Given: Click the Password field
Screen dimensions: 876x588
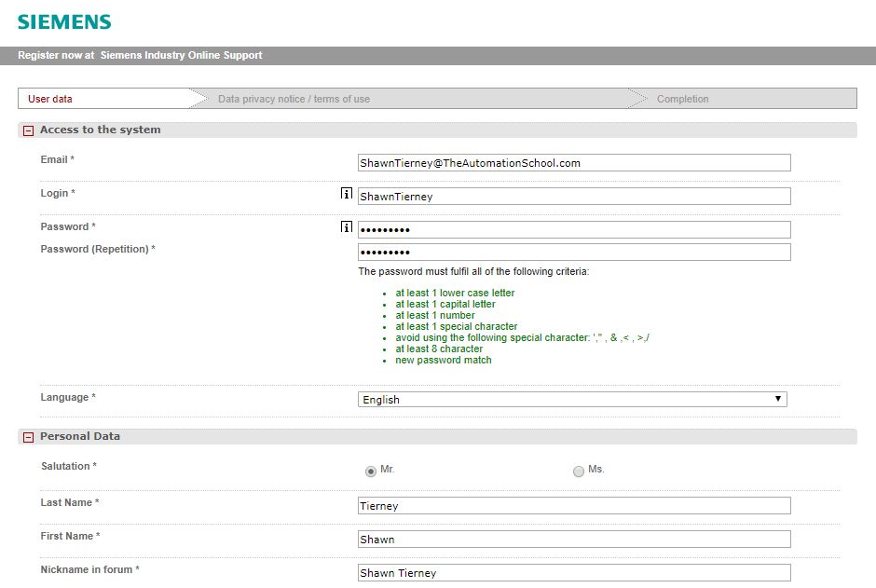Looking at the screenshot, I should coord(574,230).
